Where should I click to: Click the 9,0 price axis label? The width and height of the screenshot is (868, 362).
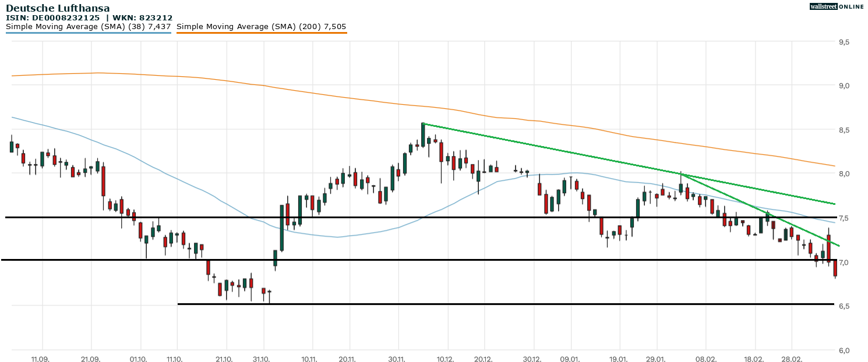point(844,86)
